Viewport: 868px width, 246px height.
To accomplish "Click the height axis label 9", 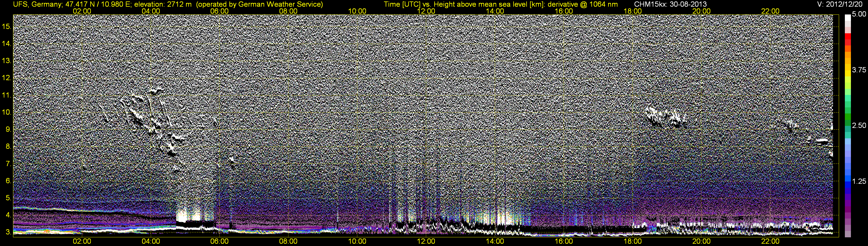I will 8,129.
